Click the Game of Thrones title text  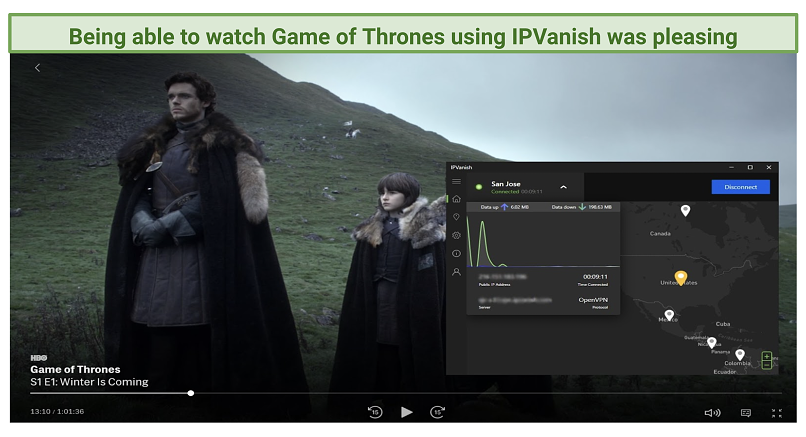(x=75, y=369)
